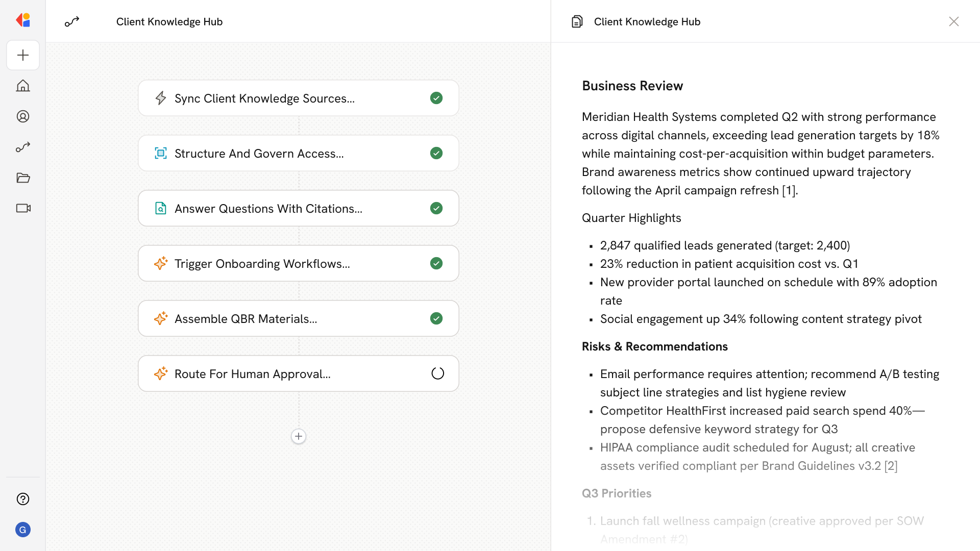This screenshot has height=551, width=980.
Task: Open the user profile sidebar icon
Action: coord(23,116)
